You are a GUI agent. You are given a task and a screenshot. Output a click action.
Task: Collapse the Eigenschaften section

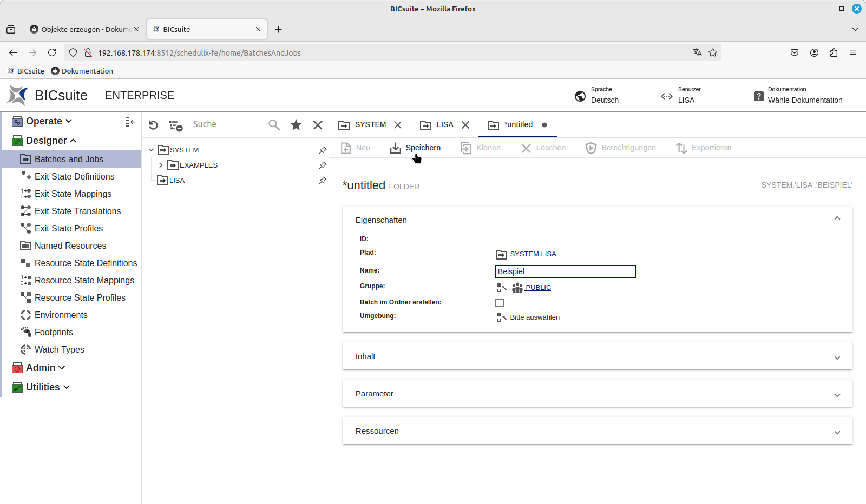pos(837,218)
